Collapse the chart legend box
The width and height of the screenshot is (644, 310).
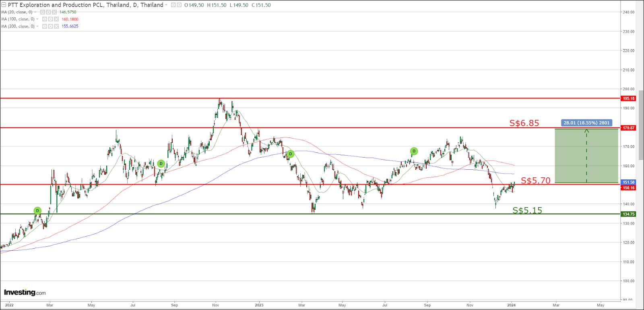4,5
